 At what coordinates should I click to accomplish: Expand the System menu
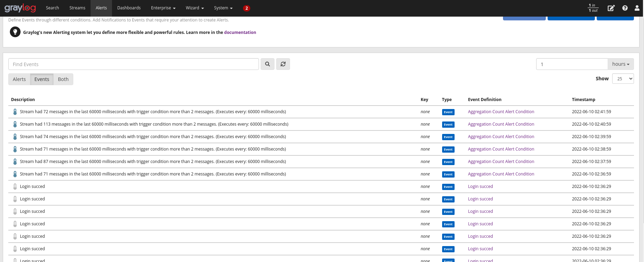223,8
